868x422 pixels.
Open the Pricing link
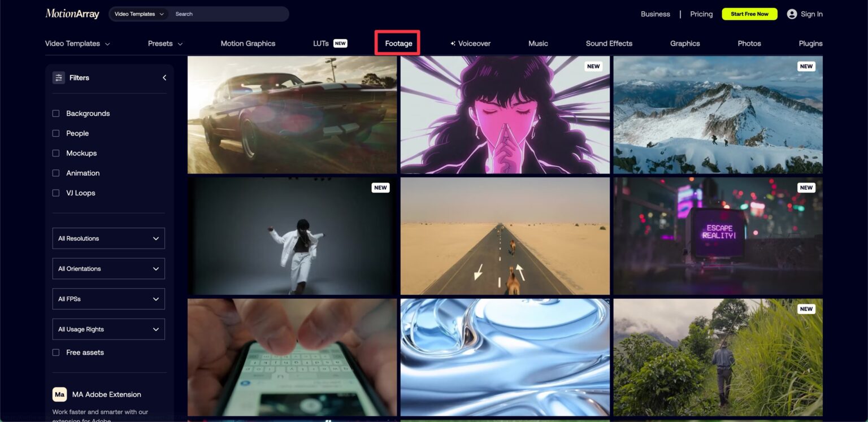pyautogui.click(x=701, y=14)
